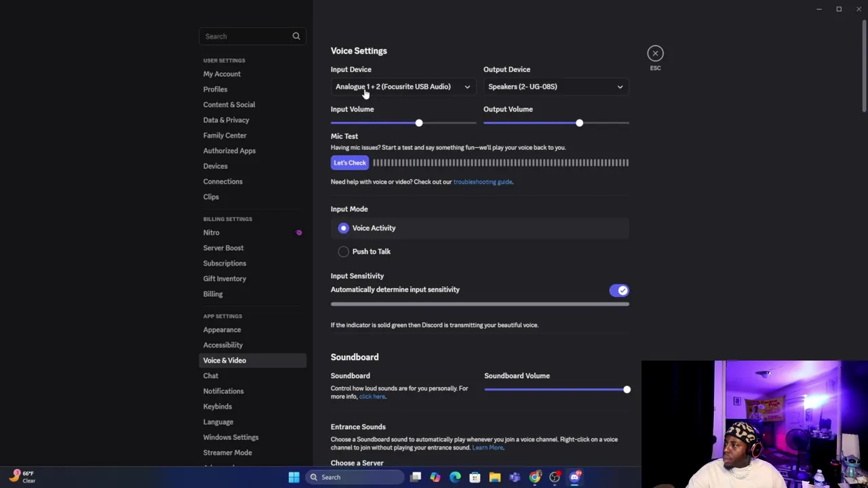868x488 pixels.
Task: Open Appearance settings
Action: [x=222, y=330]
